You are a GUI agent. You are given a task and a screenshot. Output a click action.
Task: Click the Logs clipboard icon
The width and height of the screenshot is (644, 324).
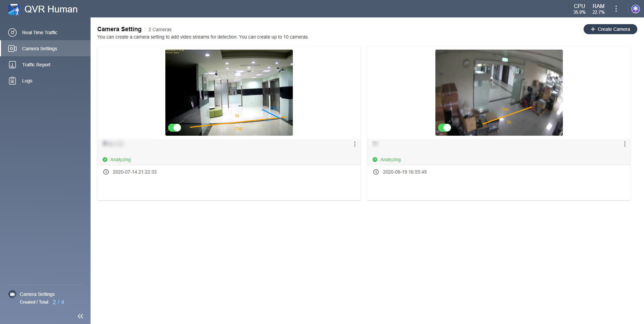12,81
